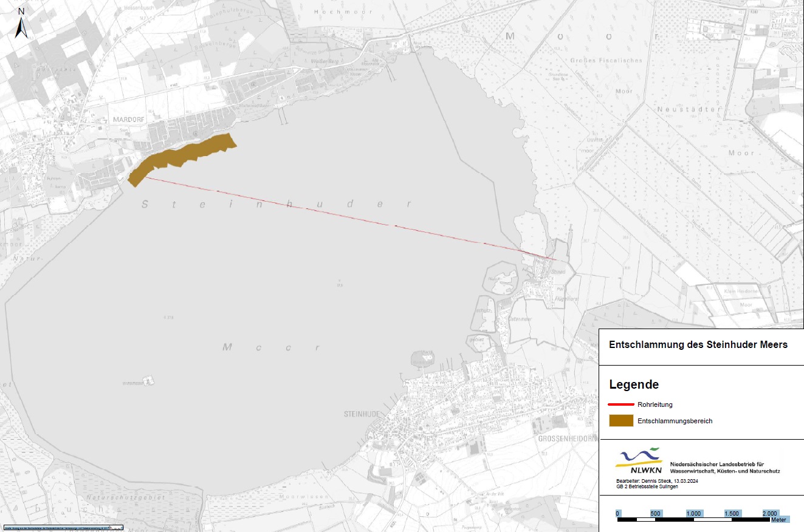
Task: Click the brown desludging area on the lake
Action: click(182, 157)
